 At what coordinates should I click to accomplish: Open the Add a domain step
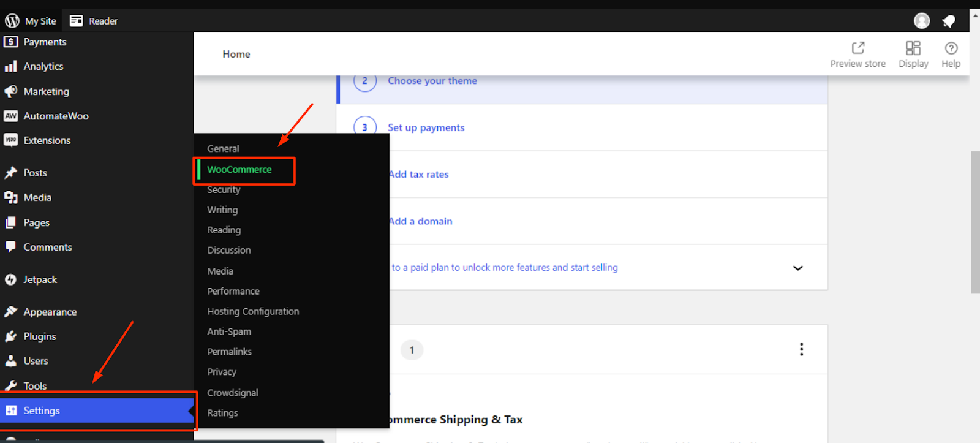click(421, 221)
